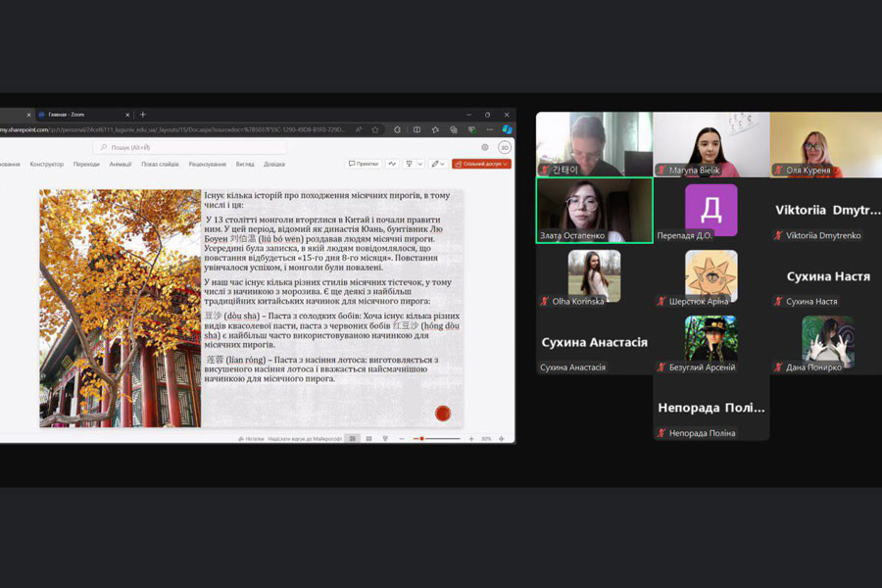
Task: Open the Рецензування ribbon tab
Action: [x=207, y=165]
